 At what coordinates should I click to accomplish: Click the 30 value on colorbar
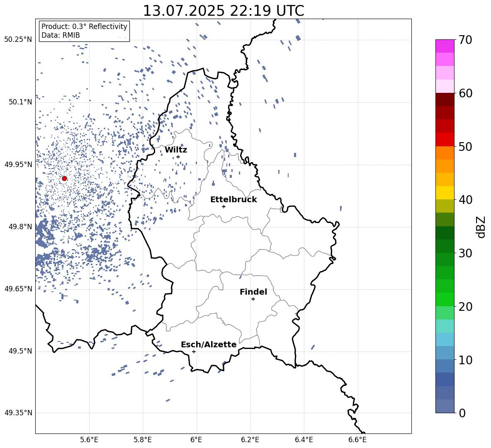pyautogui.click(x=465, y=253)
